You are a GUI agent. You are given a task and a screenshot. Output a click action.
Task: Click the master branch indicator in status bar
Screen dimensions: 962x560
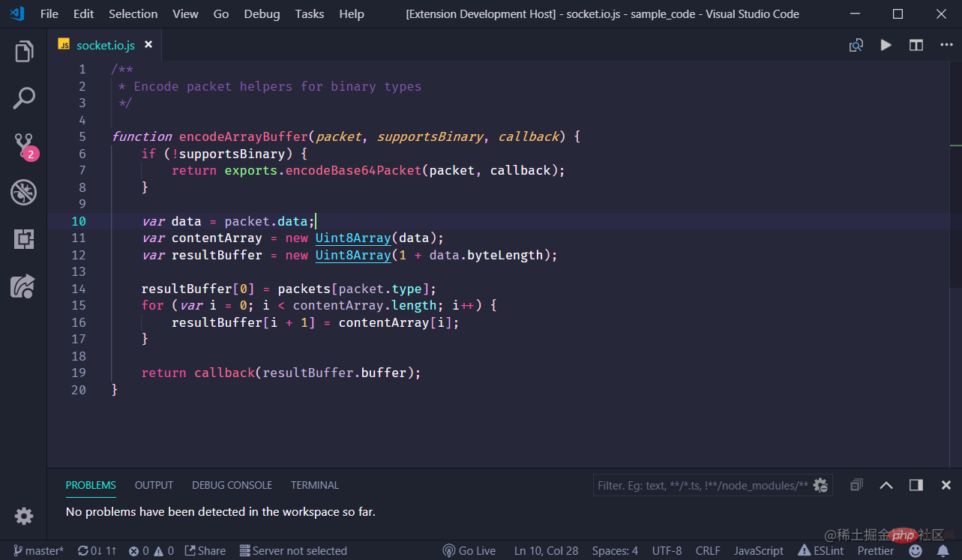(38, 551)
